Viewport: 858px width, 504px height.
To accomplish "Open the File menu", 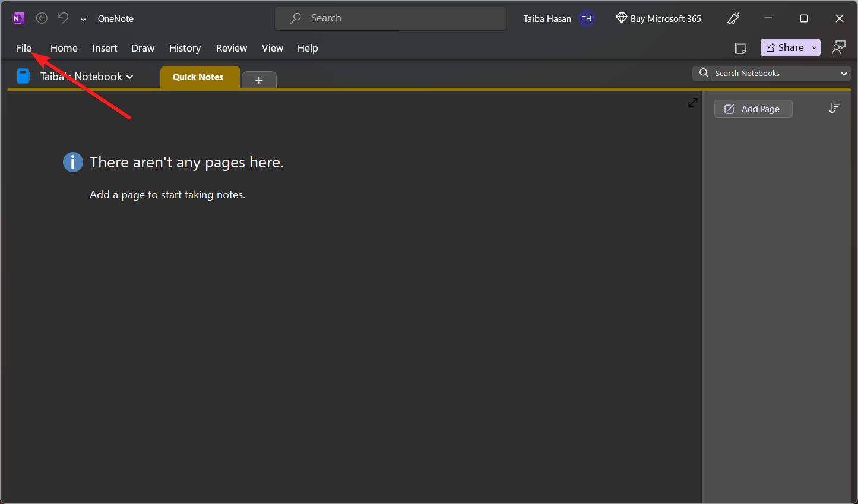I will 24,48.
